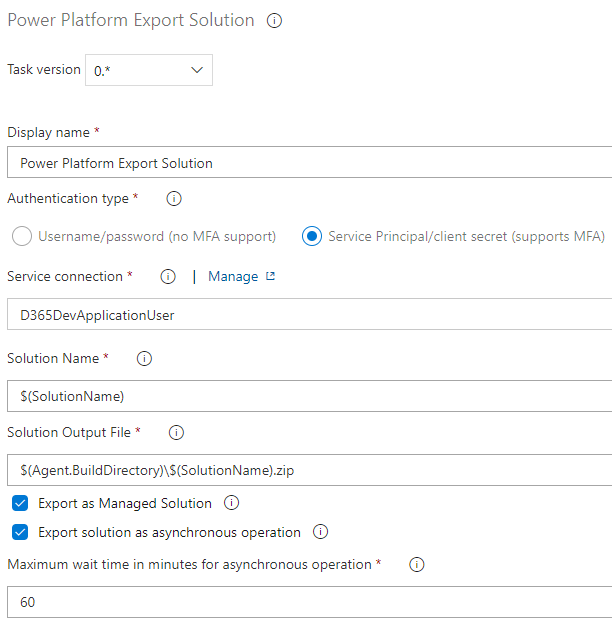Open the Manage service connection link
The height and width of the screenshot is (631, 612).
coord(233,277)
